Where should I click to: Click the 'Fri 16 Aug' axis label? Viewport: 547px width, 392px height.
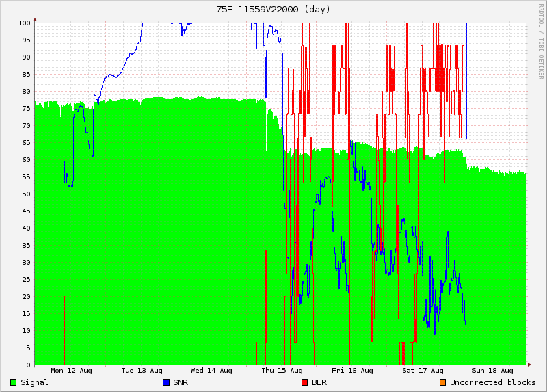(x=352, y=371)
